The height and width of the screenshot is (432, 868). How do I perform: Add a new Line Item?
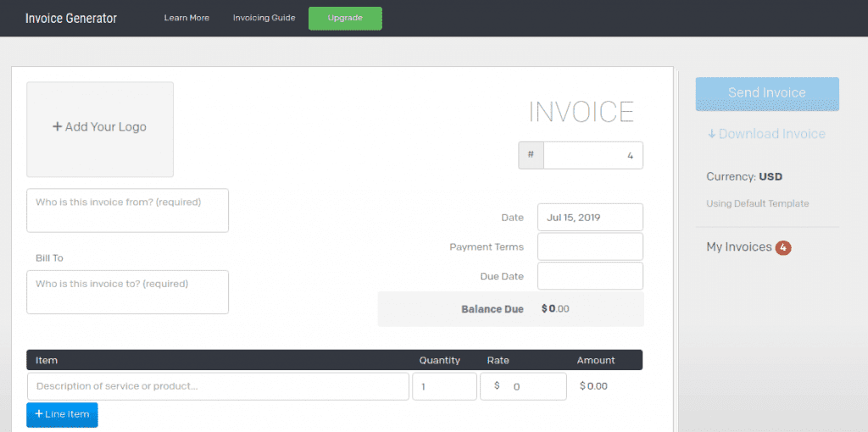pos(62,414)
